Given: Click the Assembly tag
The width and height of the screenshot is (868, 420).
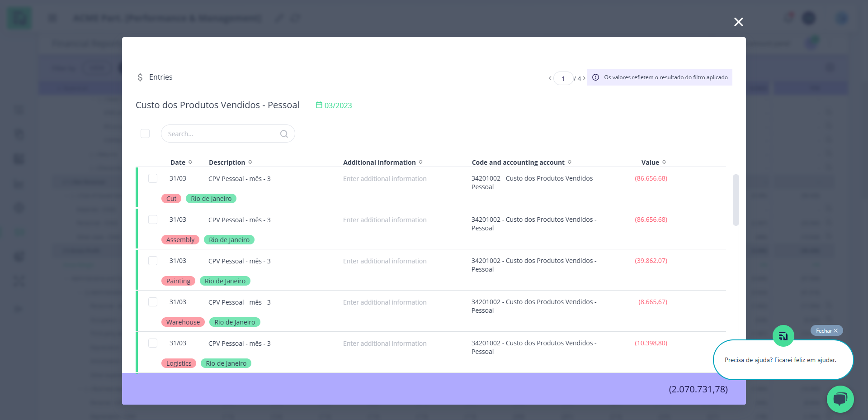Looking at the screenshot, I should pyautogui.click(x=180, y=240).
